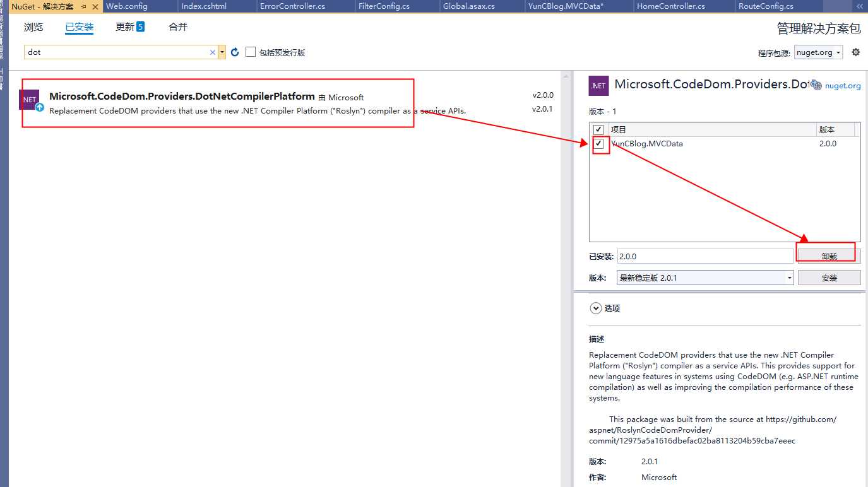This screenshot has height=487, width=868.
Task: Click the 描述 description heading
Action: pos(597,339)
